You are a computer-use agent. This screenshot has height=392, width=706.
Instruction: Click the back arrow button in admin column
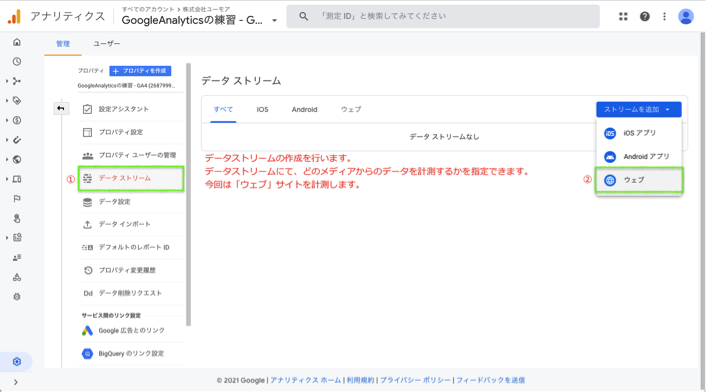click(x=61, y=108)
